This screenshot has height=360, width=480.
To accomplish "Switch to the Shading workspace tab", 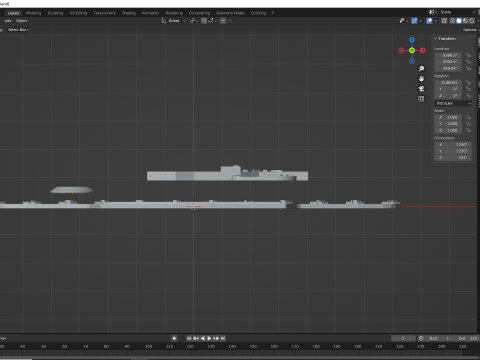I will pyautogui.click(x=129, y=13).
